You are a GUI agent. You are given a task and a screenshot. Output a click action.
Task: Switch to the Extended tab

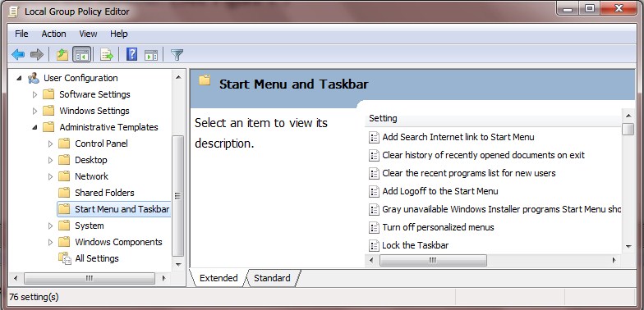pyautogui.click(x=218, y=278)
